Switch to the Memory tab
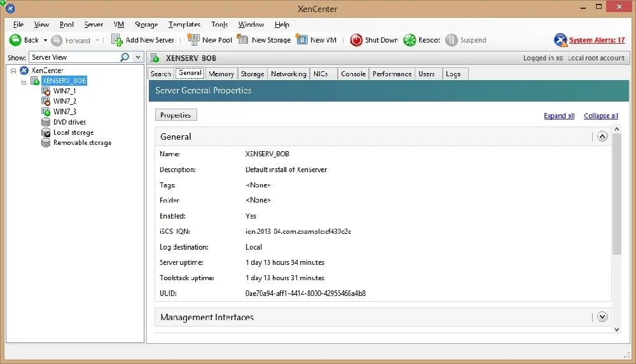The width and height of the screenshot is (636, 364). coord(221,74)
